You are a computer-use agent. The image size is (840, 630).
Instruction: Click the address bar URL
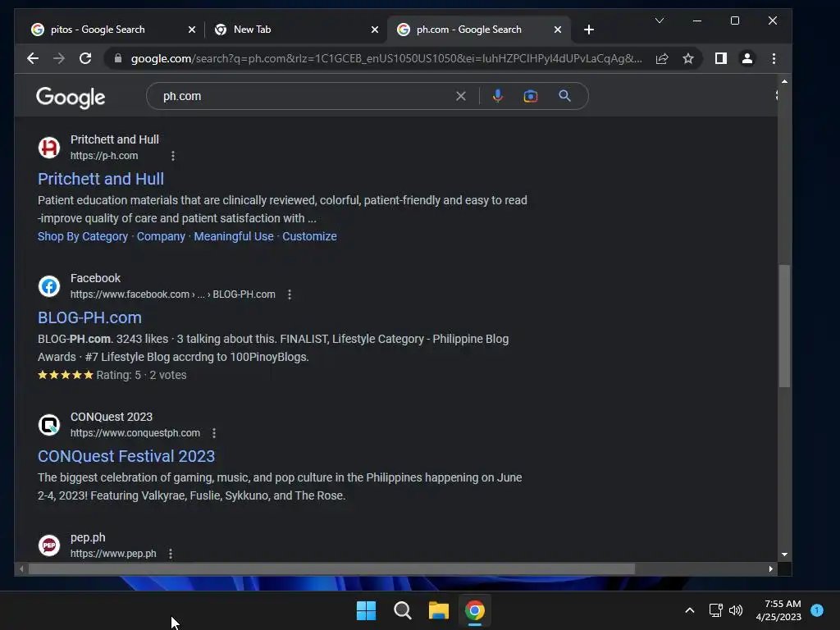(386, 58)
